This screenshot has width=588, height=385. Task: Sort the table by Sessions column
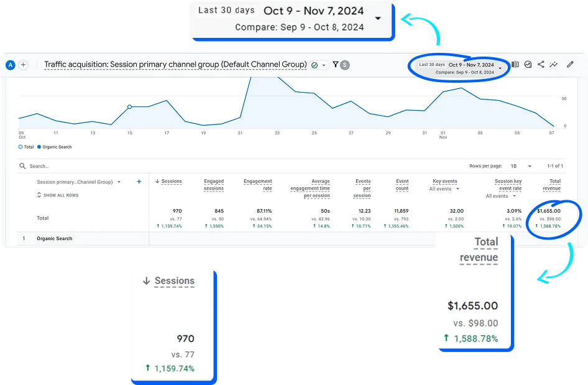168,182
